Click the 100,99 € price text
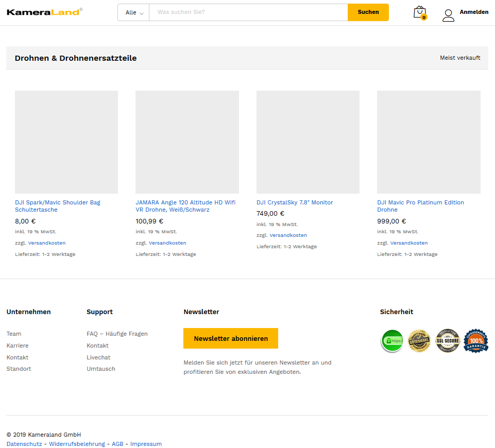 [x=149, y=221]
